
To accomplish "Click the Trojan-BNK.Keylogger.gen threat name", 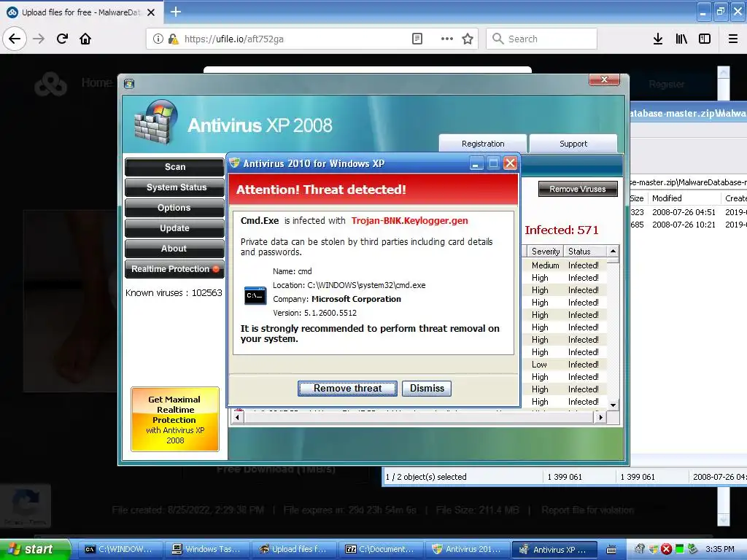I will pos(410,220).
